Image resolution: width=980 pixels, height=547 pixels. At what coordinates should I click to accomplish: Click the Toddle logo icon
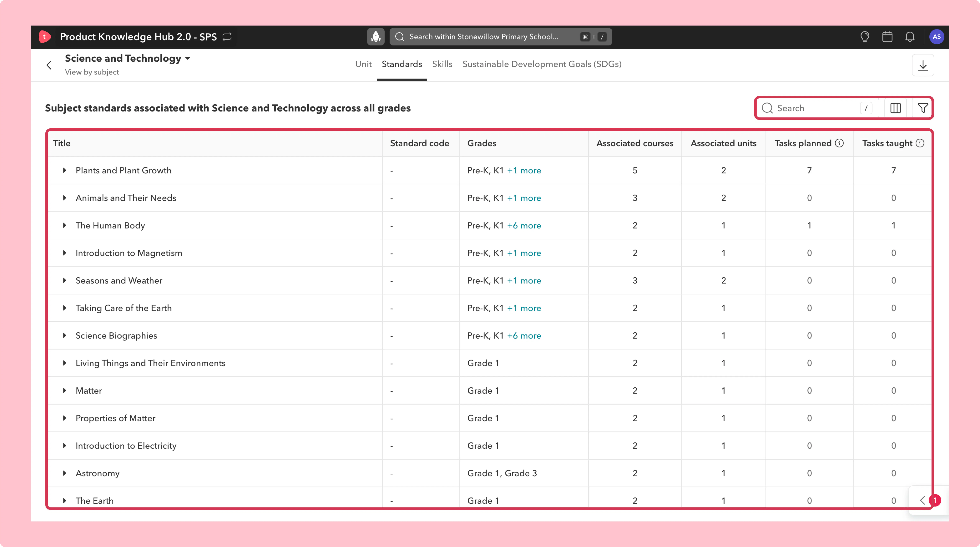[45, 37]
